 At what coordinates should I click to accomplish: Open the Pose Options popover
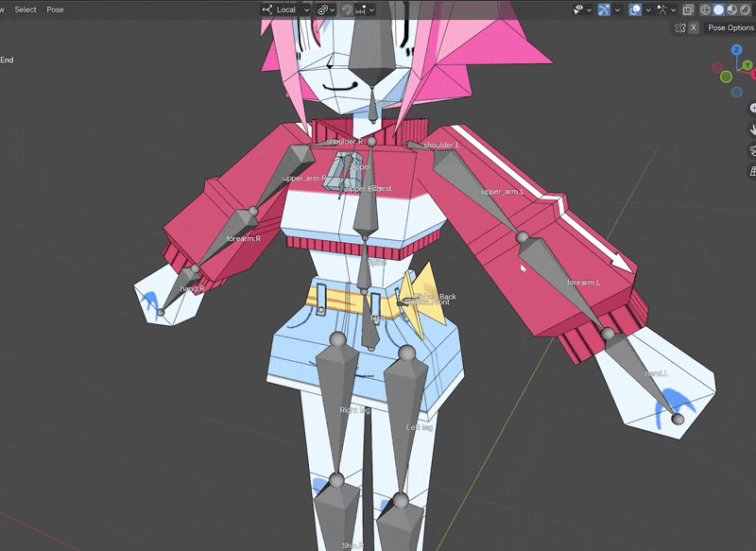tap(730, 27)
